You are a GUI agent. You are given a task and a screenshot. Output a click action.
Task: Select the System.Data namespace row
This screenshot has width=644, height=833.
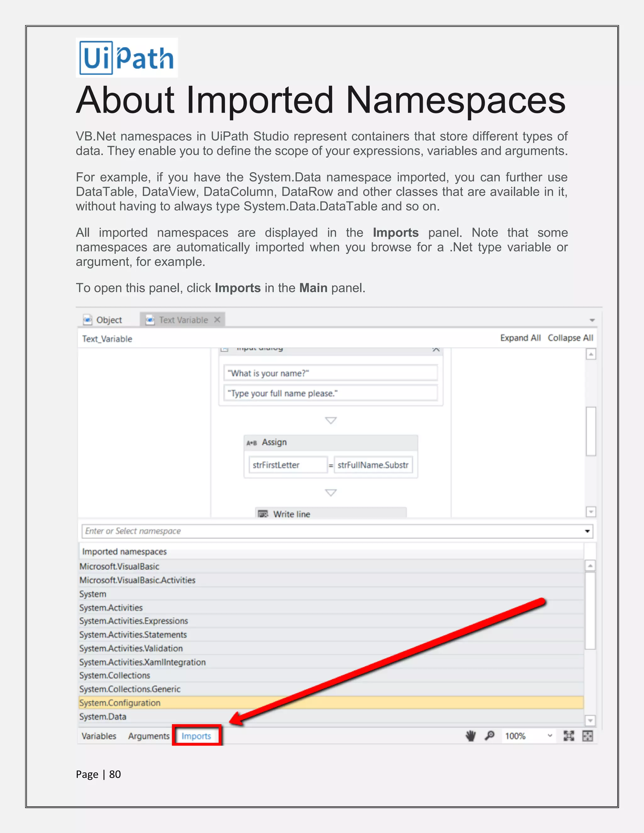(x=331, y=717)
